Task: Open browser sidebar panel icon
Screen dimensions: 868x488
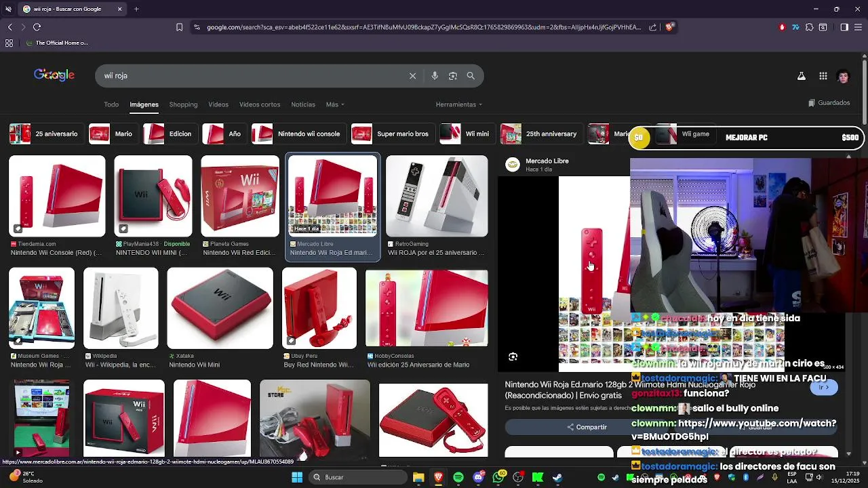Action: coord(844,27)
